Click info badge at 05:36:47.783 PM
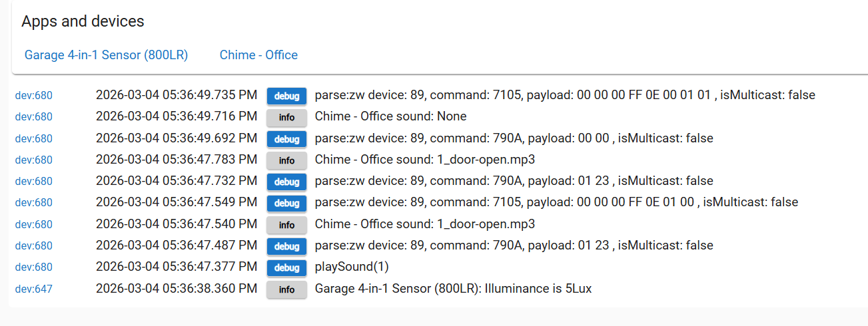Image resolution: width=868 pixels, height=326 pixels. (x=286, y=160)
